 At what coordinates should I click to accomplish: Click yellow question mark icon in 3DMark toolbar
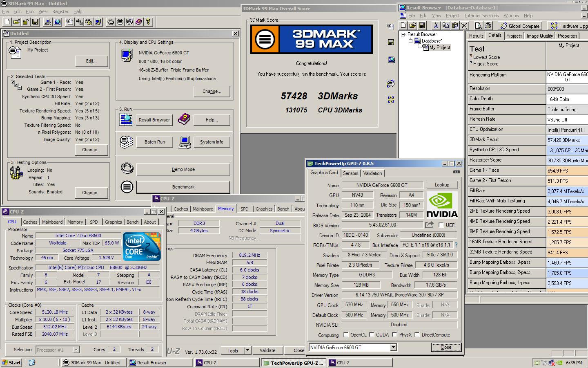coord(148,22)
